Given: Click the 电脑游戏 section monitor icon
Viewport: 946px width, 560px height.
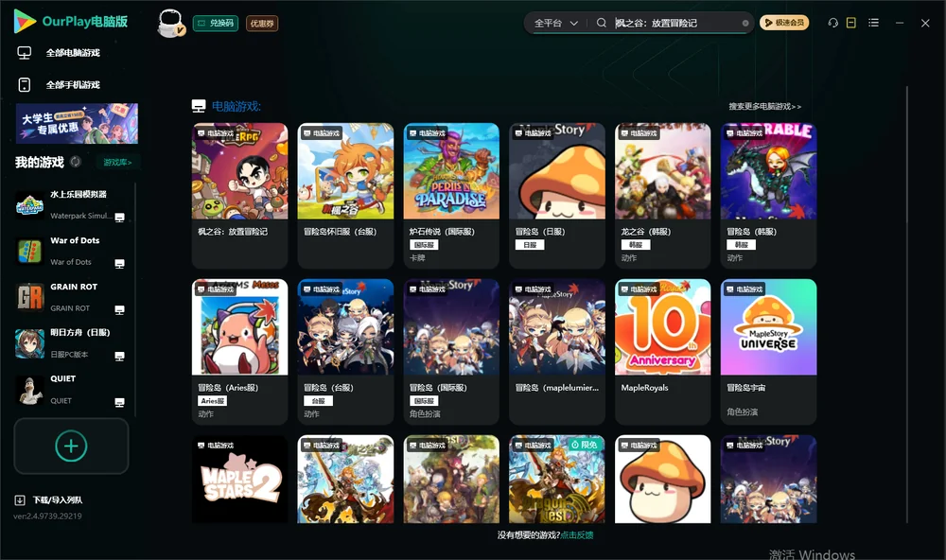Looking at the screenshot, I should point(199,106).
